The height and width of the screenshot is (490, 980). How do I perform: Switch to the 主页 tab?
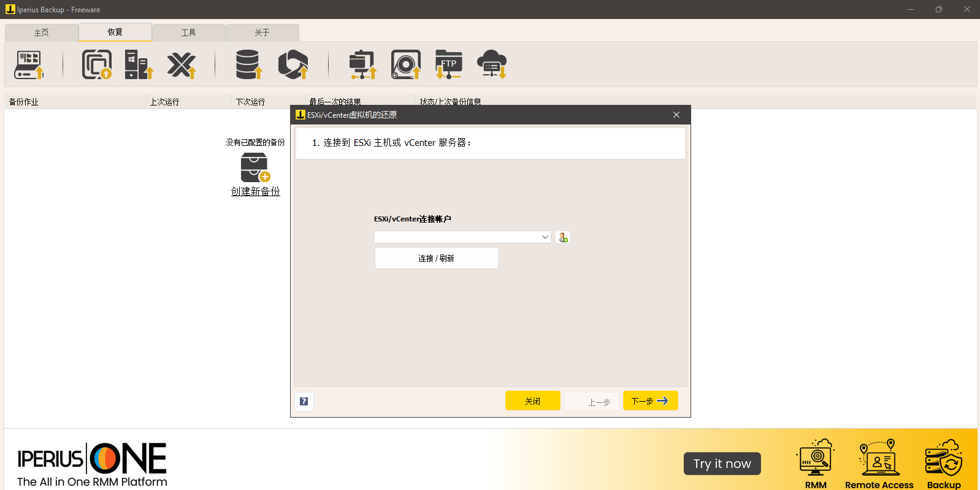click(41, 33)
